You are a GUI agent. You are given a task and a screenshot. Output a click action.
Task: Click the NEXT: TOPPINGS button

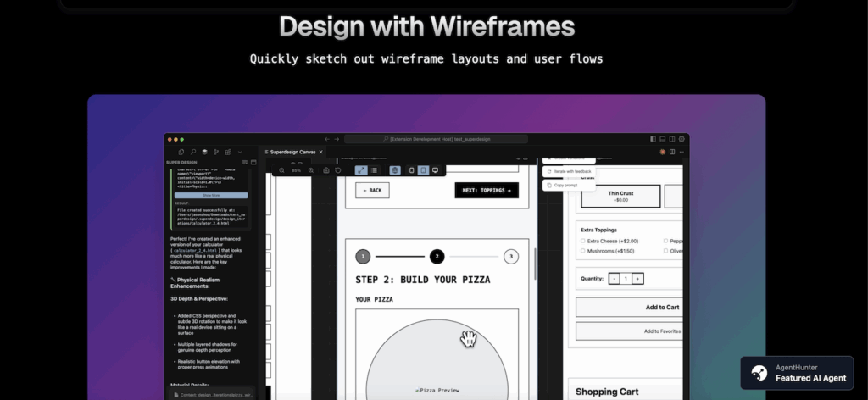click(x=486, y=191)
